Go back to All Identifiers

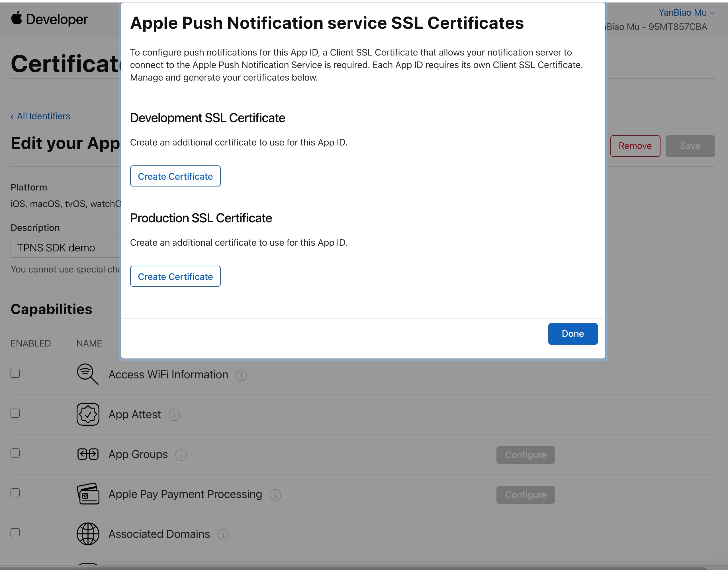click(x=40, y=116)
